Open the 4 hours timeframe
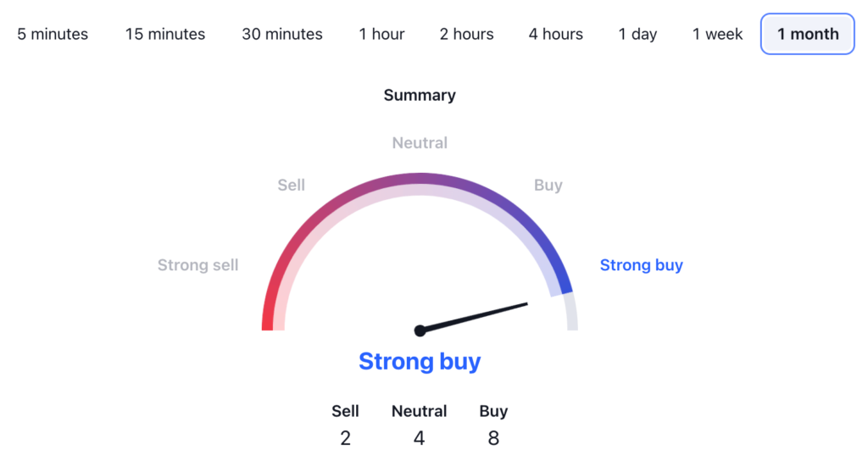868x461 pixels. point(556,35)
